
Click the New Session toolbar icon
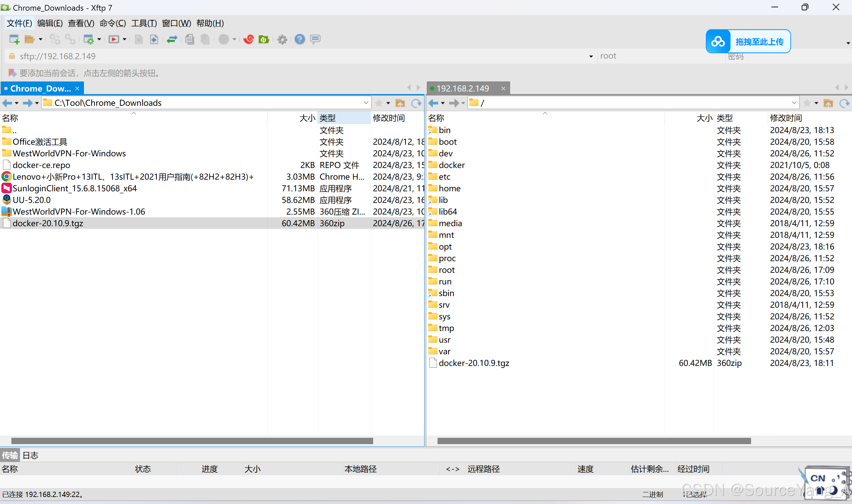pyautogui.click(x=14, y=39)
